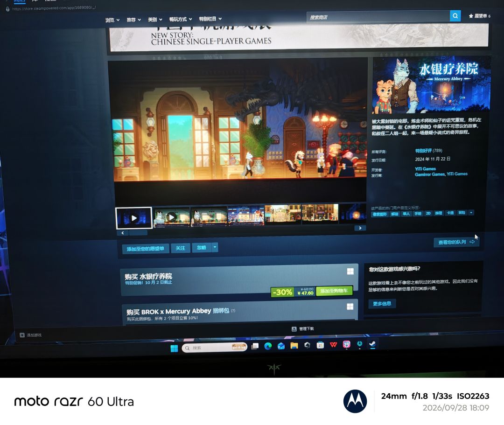Open the Gamirror Games publisher link
This screenshot has width=504, height=425.
tap(430, 174)
